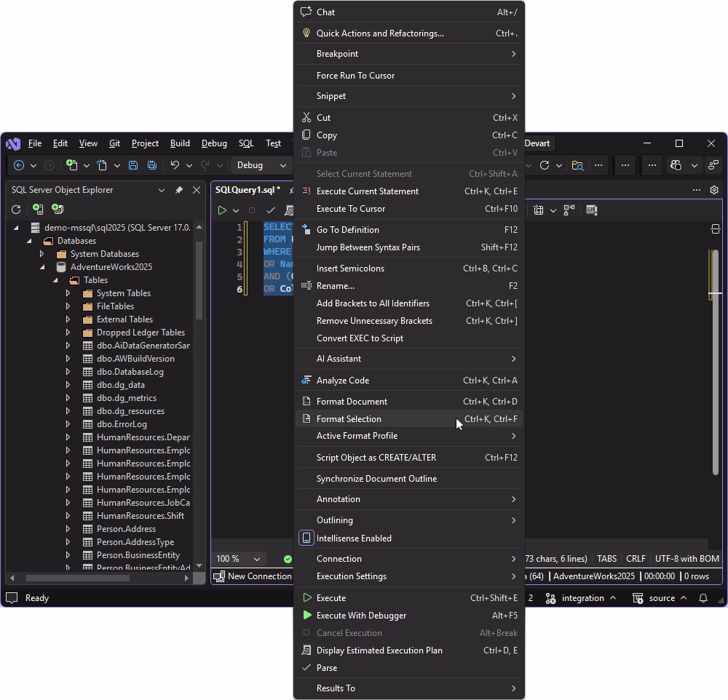Screen dimensions: 728x700
Task: Pin the SQL Server Object Explorer panel
Action: (x=179, y=190)
